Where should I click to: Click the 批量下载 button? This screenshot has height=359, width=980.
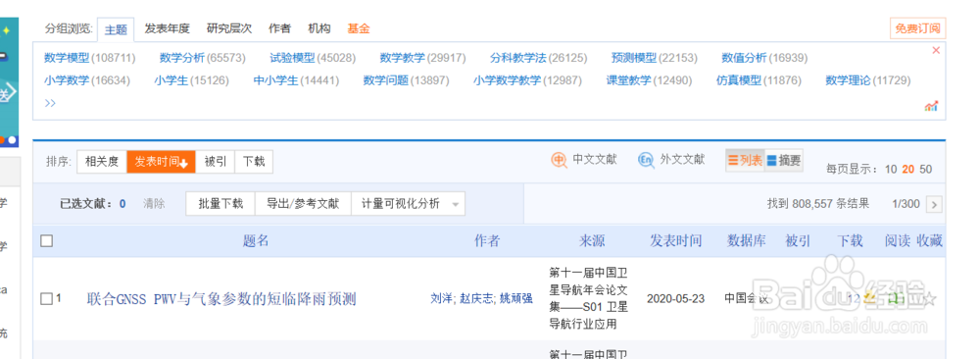tap(220, 204)
